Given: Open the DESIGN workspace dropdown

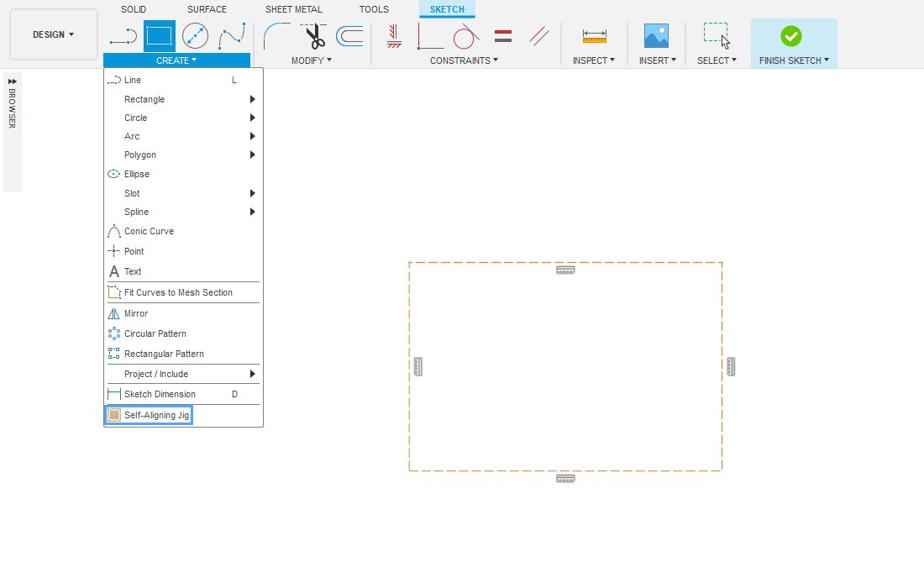Looking at the screenshot, I should 54,34.
